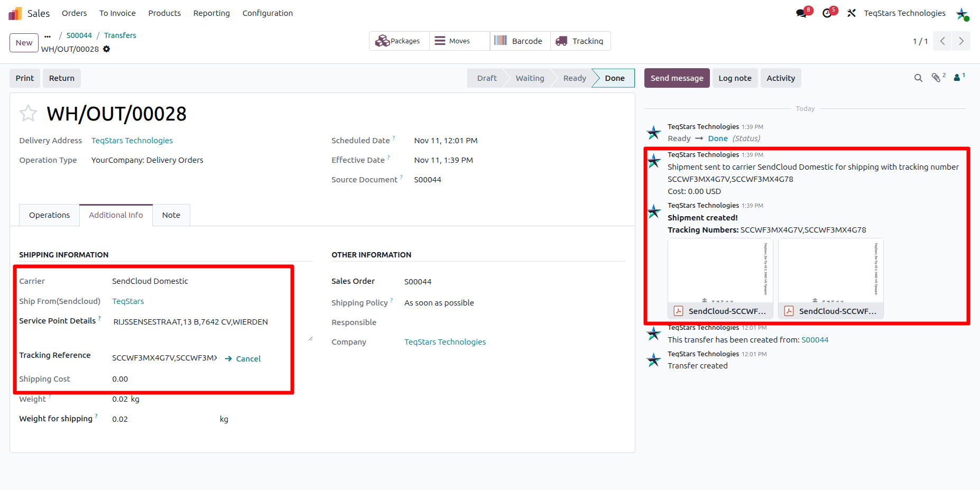This screenshot has height=490, width=980.
Task: Switch to the Operations tab
Action: point(49,215)
